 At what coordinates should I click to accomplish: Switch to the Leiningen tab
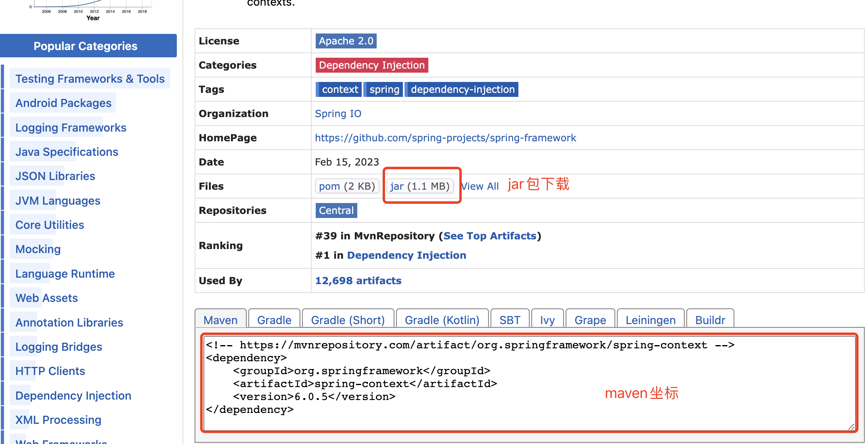[650, 319]
